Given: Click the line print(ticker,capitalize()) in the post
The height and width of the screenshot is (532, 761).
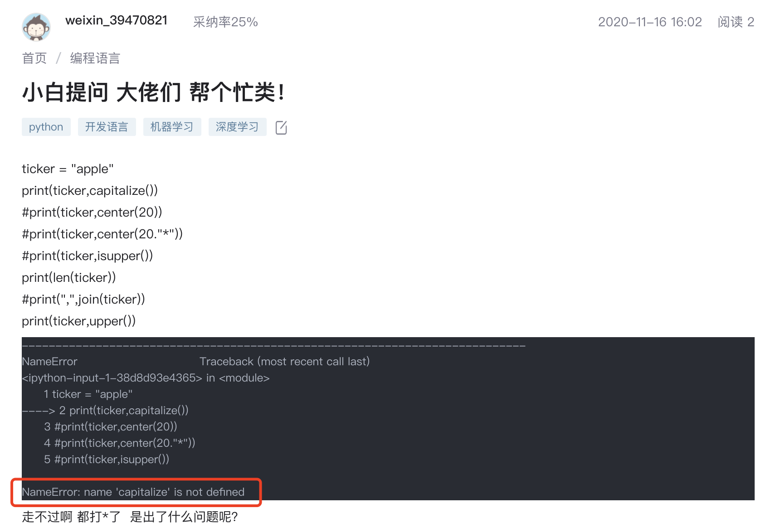Looking at the screenshot, I should [90, 191].
